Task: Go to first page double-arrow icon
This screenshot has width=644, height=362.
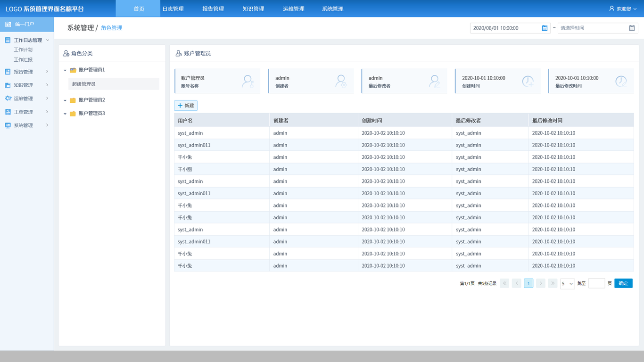Action: pos(504,283)
